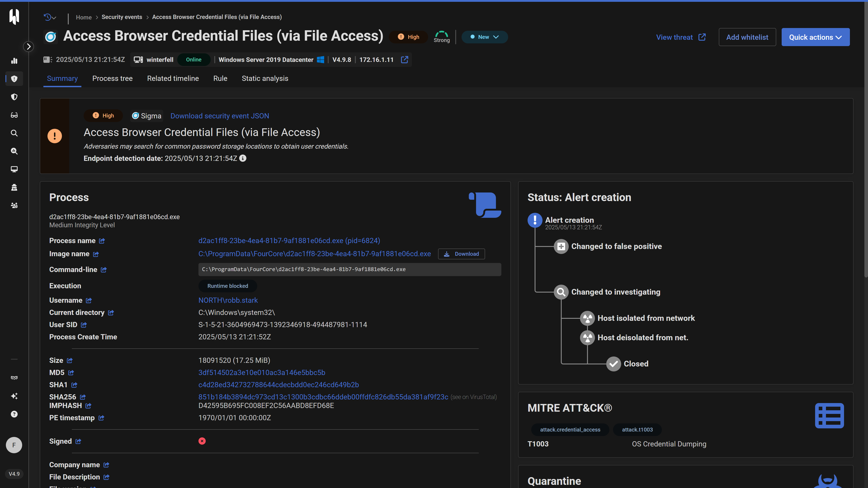
Task: Click the attack.t1003 tag
Action: pyautogui.click(x=637, y=430)
